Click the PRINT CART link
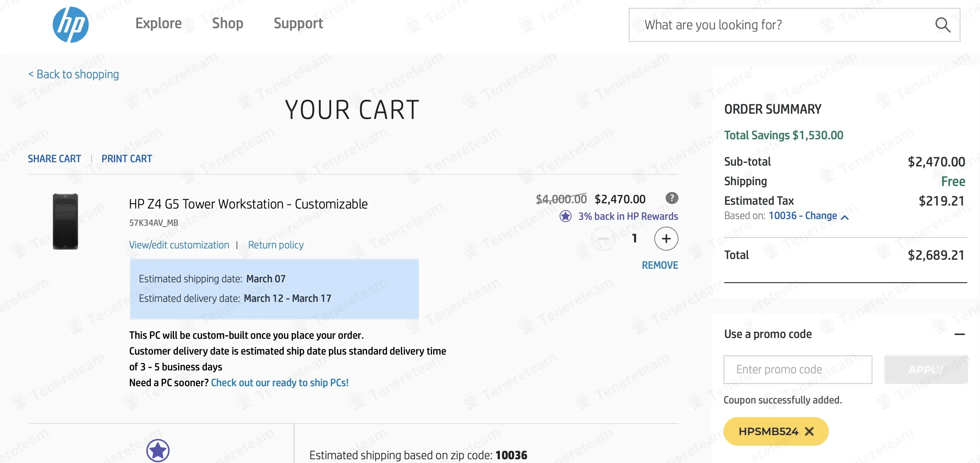Image resolution: width=980 pixels, height=463 pixels. click(x=127, y=159)
